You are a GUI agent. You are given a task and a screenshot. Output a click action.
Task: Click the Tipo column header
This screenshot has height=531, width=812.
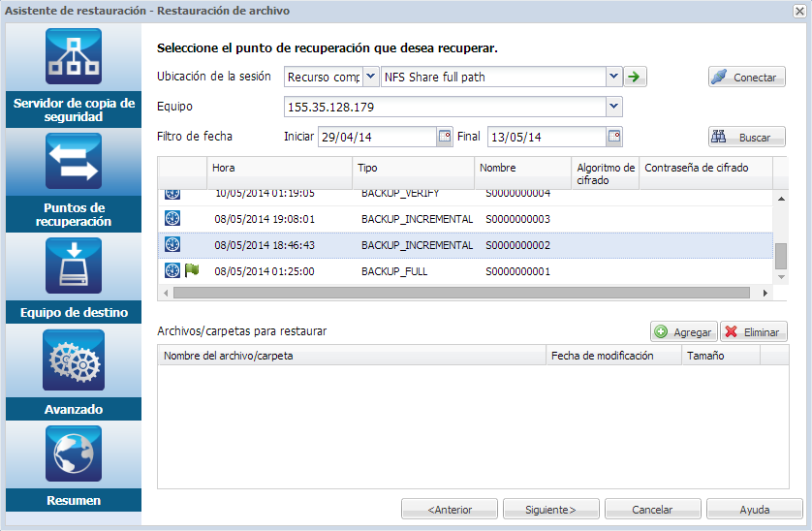(x=413, y=169)
